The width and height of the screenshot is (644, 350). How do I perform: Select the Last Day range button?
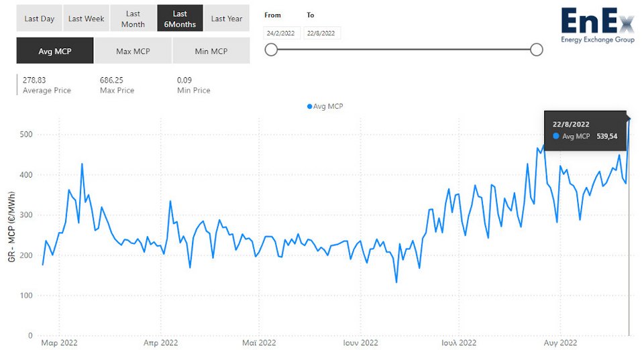tap(40, 19)
